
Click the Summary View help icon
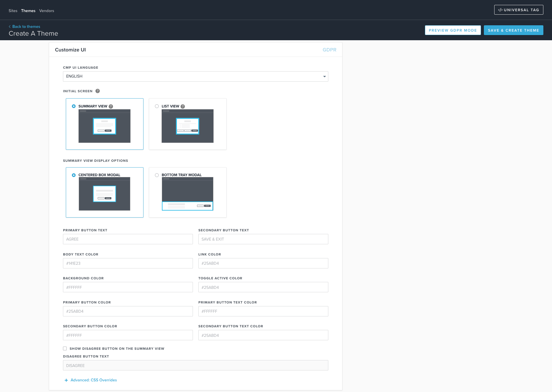point(111,106)
